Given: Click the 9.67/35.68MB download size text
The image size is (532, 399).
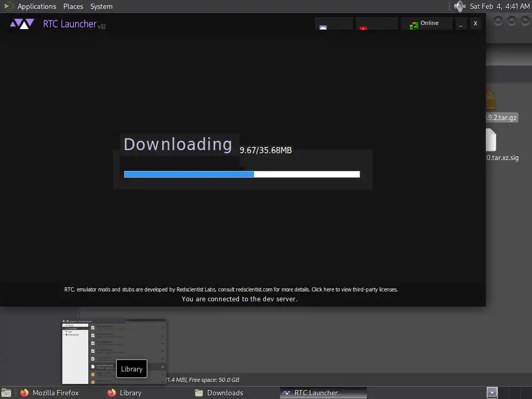Looking at the screenshot, I should pos(265,150).
